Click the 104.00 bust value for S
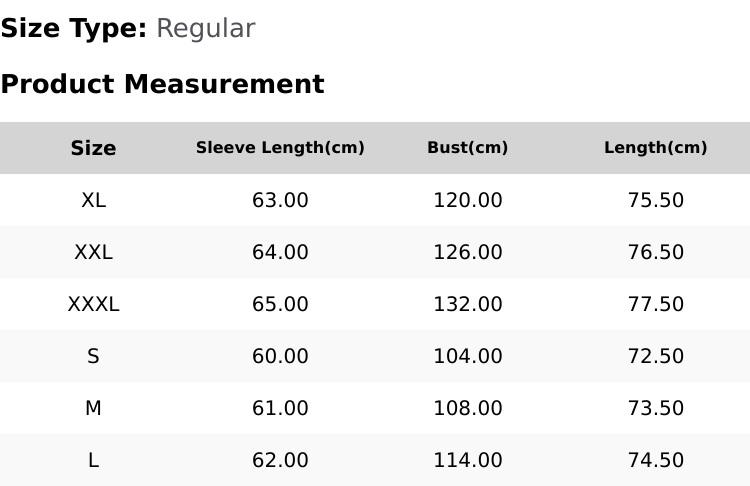 tap(468, 356)
